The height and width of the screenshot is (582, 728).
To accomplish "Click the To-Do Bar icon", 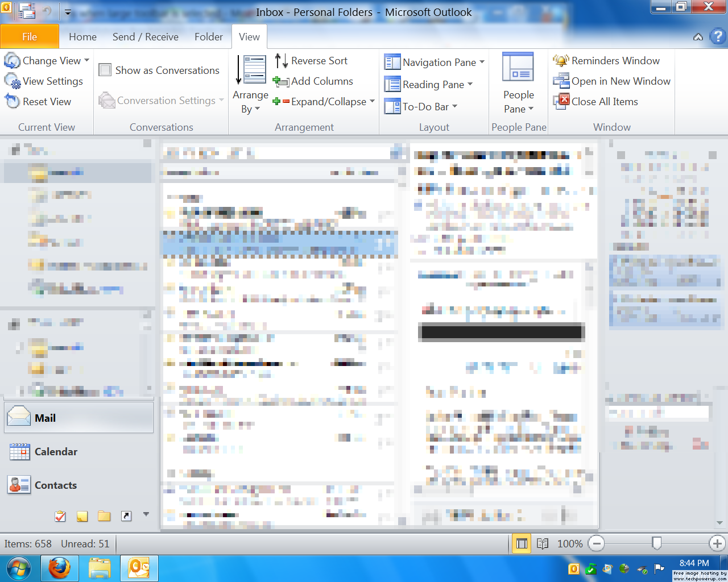I will 392,106.
